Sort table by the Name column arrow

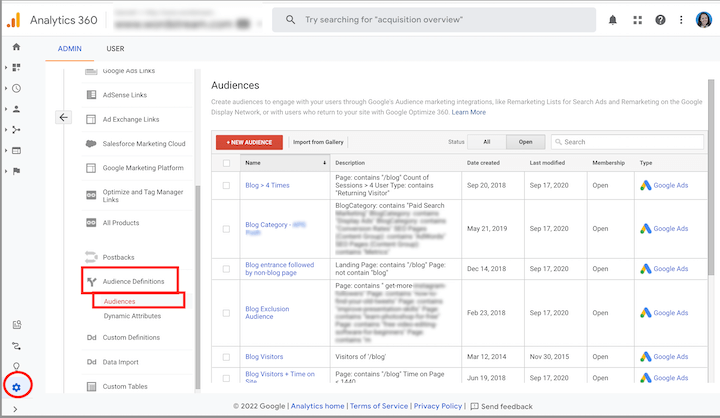324,163
